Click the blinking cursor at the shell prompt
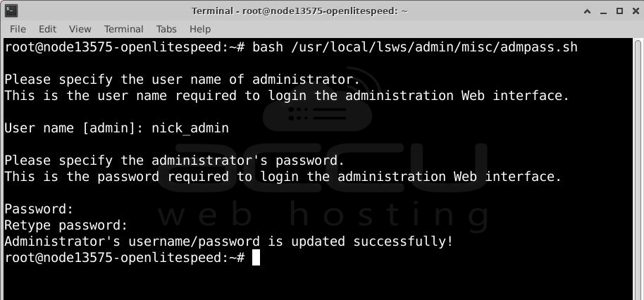Image resolution: width=644 pixels, height=300 pixels. click(256, 258)
